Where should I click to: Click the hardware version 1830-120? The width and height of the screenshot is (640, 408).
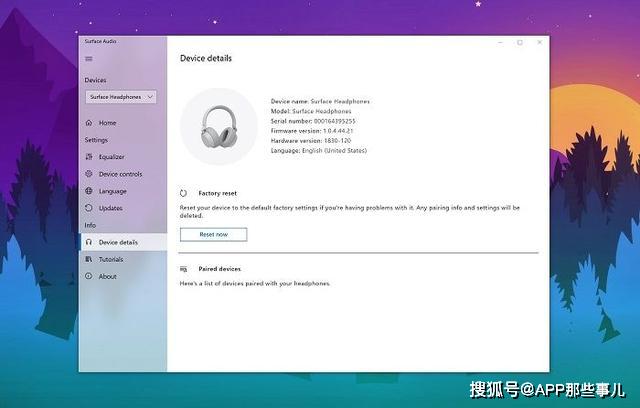pyautogui.click(x=337, y=140)
